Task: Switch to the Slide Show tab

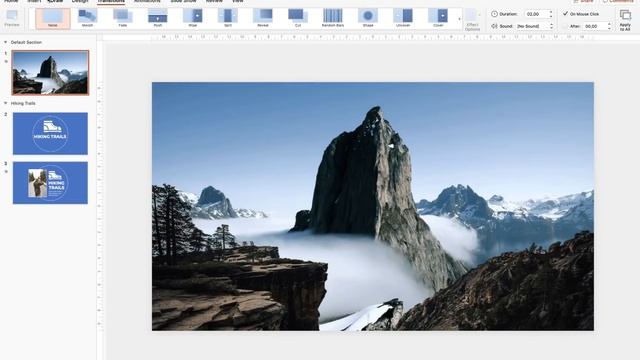Action: point(183,1)
